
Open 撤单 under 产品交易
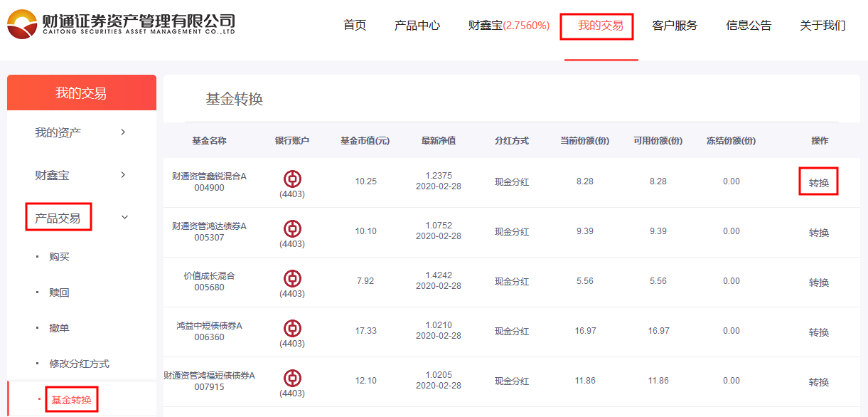[x=60, y=328]
